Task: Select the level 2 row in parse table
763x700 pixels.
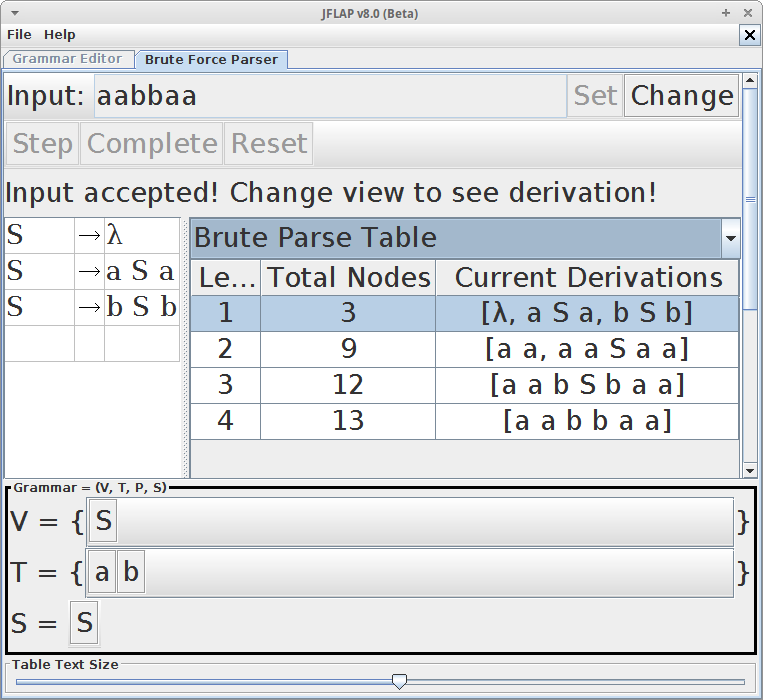Action: pyautogui.click(x=464, y=349)
